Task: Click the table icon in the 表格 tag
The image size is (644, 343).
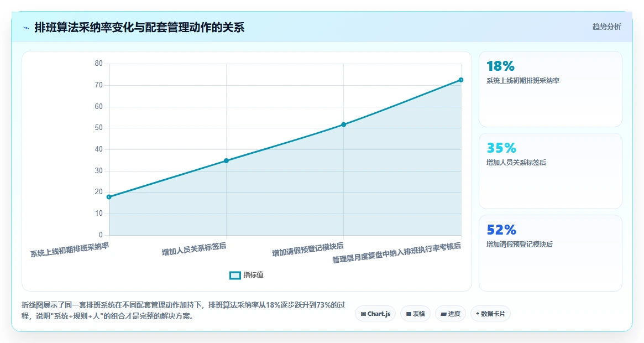Action: [x=409, y=314]
